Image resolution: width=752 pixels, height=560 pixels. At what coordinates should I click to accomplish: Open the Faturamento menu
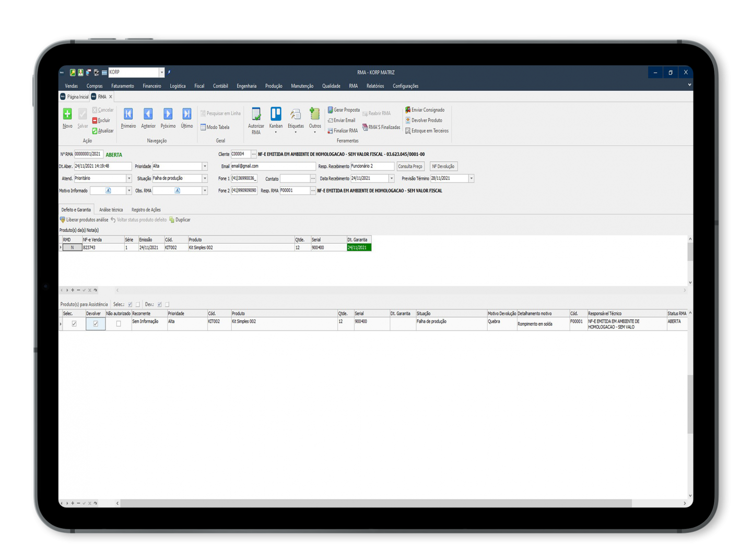(x=123, y=86)
